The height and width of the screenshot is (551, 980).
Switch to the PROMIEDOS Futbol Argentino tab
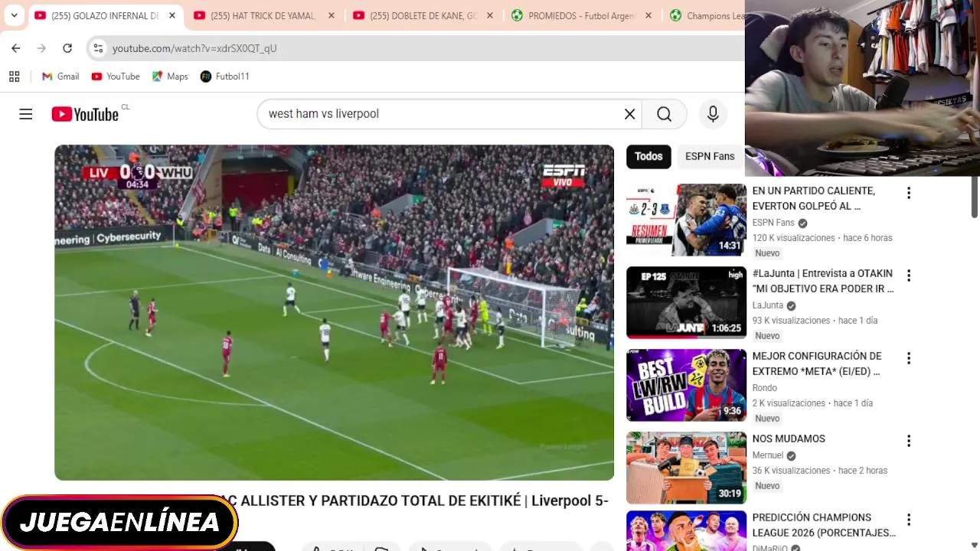(x=582, y=15)
